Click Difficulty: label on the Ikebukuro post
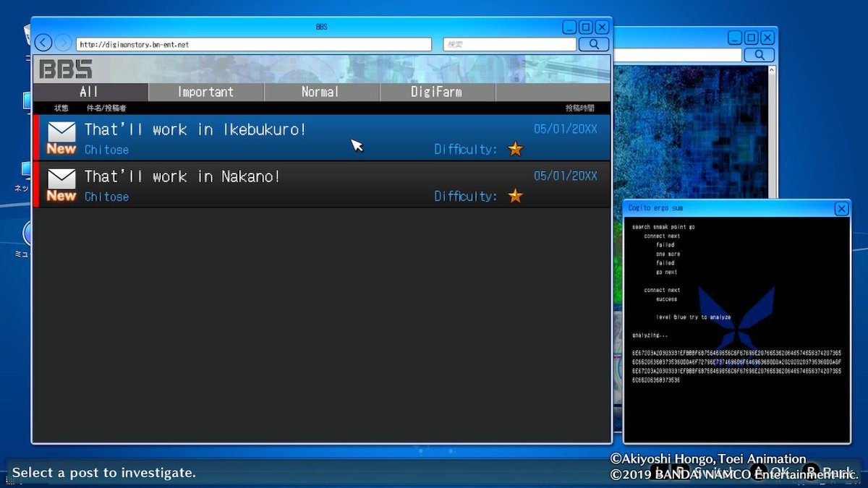This screenshot has width=868, height=488. point(466,150)
